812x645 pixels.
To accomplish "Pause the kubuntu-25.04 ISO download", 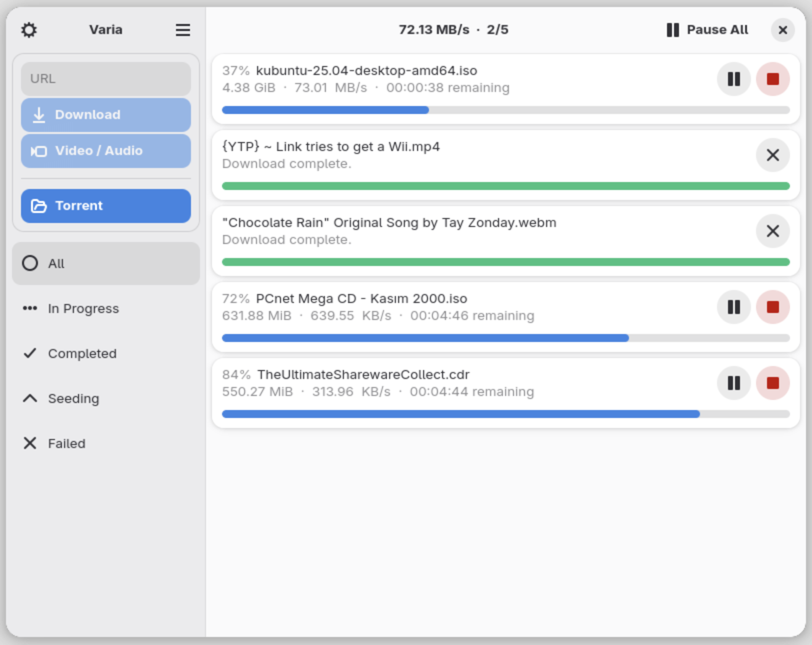I will 733,79.
